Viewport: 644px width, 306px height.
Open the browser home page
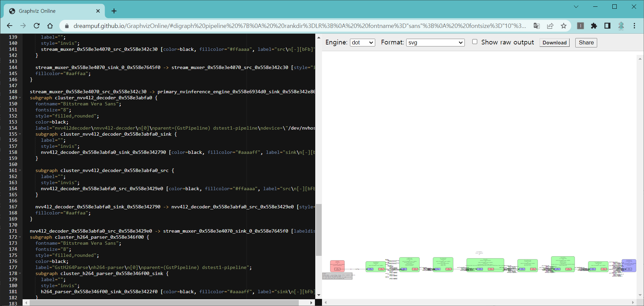(x=50, y=26)
